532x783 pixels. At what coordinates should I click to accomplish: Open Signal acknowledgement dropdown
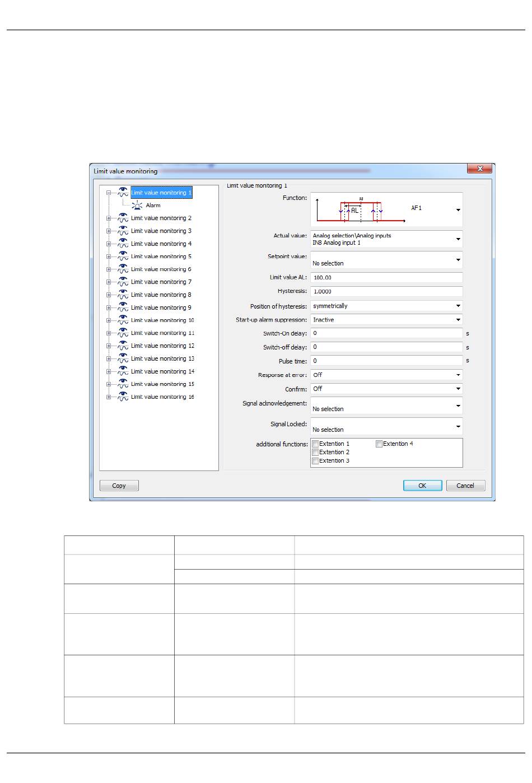coord(458,406)
